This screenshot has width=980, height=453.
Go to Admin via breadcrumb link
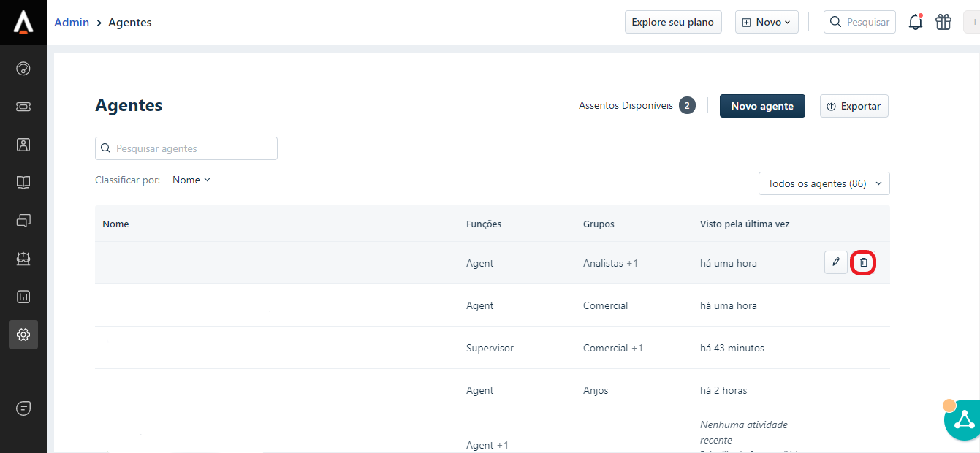(72, 22)
